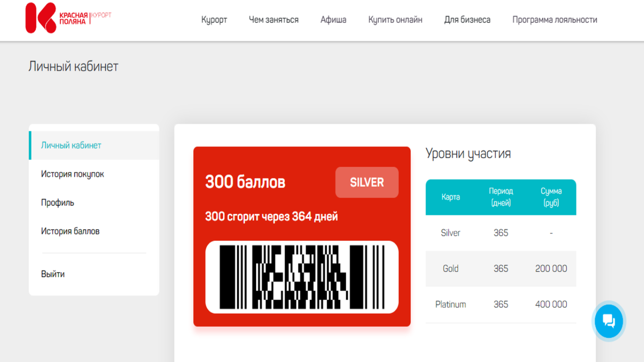The height and width of the screenshot is (362, 644).
Task: Open the Чем заняться menu
Action: click(x=274, y=20)
